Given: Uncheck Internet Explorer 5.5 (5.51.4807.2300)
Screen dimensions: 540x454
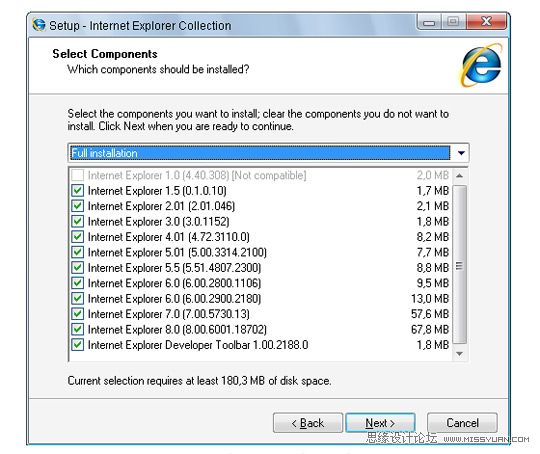Looking at the screenshot, I should (77, 268).
